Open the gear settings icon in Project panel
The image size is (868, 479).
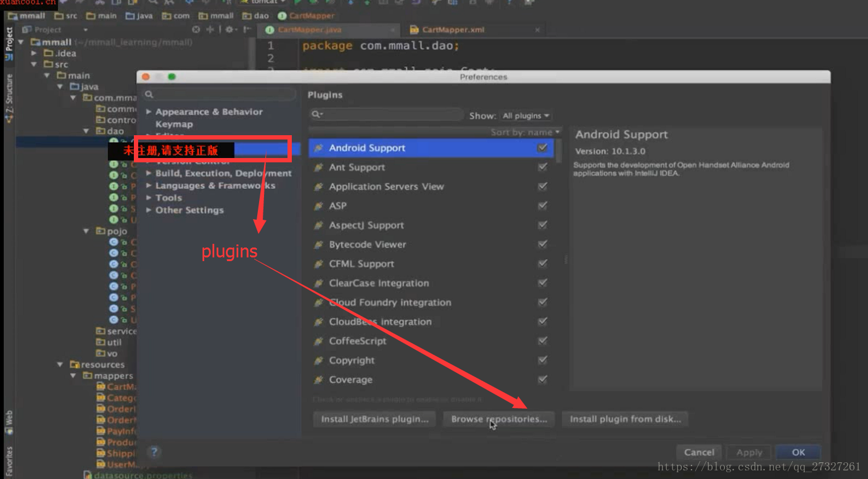click(229, 30)
